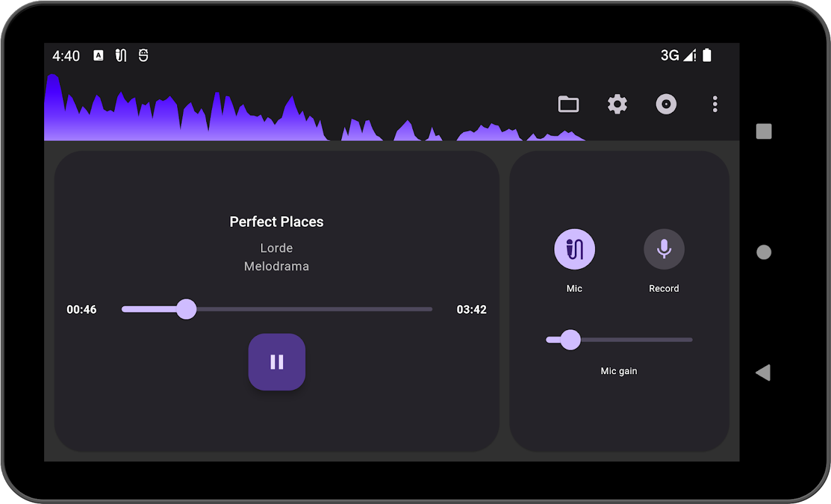
Task: Tap the Android back triangle button
Action: (763, 372)
